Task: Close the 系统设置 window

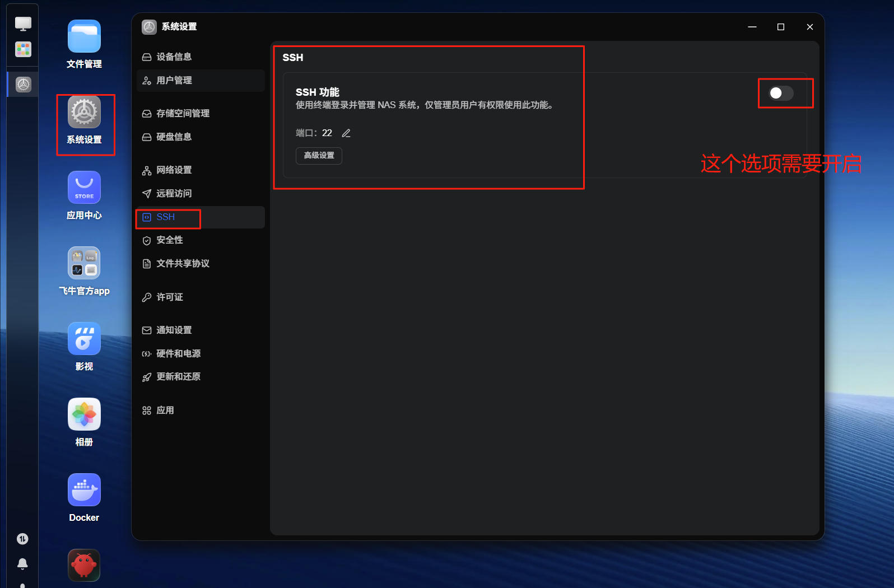Action: click(x=810, y=27)
